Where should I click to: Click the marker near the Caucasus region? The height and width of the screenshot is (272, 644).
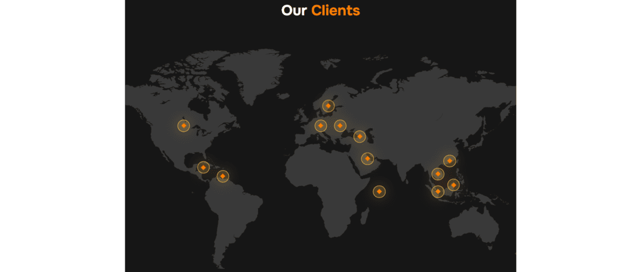pos(360,136)
